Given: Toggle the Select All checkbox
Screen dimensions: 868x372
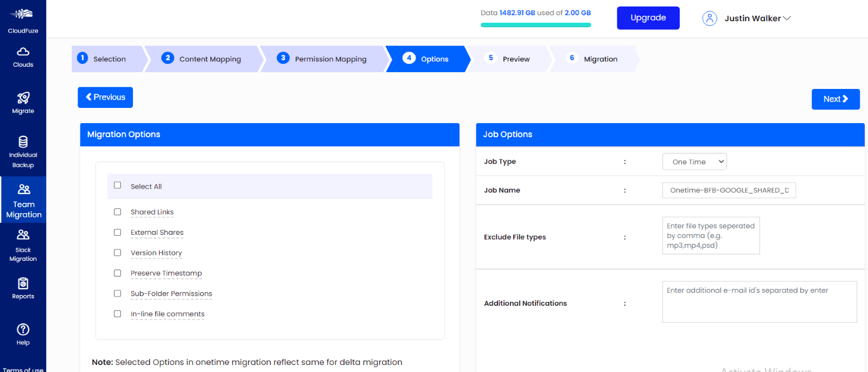Looking at the screenshot, I should click(x=117, y=185).
